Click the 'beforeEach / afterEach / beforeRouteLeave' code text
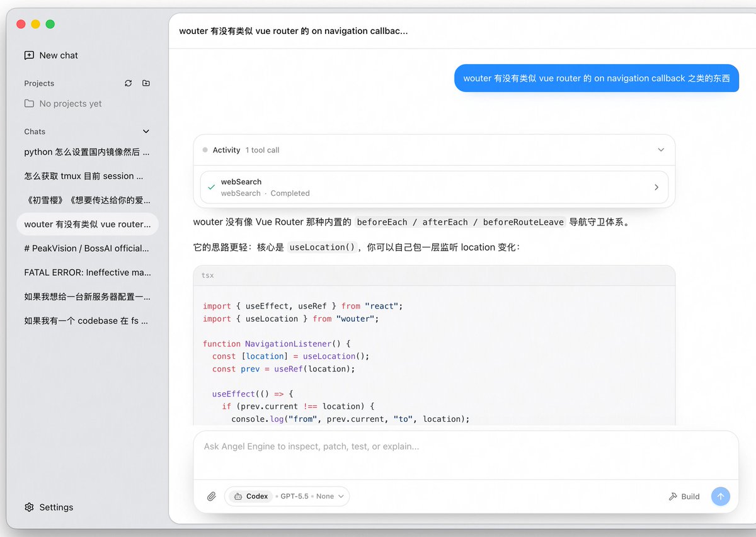This screenshot has height=537, width=756. pyautogui.click(x=460, y=222)
